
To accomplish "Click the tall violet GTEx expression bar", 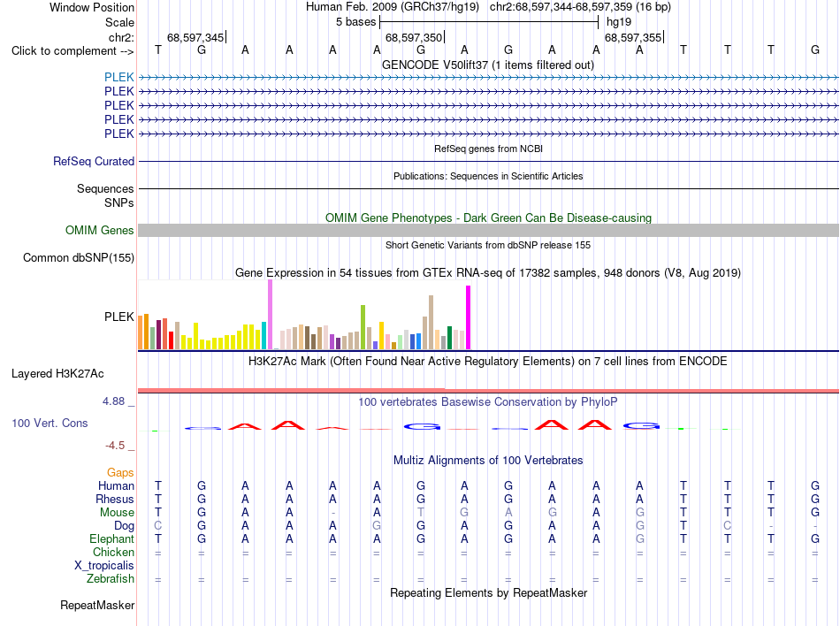I will 270,315.
